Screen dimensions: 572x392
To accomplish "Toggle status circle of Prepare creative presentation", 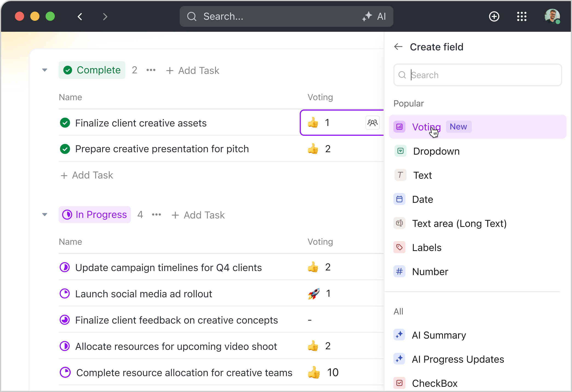I will point(65,149).
